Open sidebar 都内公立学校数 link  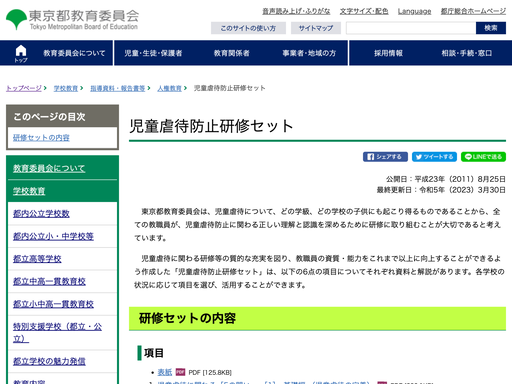click(x=41, y=214)
